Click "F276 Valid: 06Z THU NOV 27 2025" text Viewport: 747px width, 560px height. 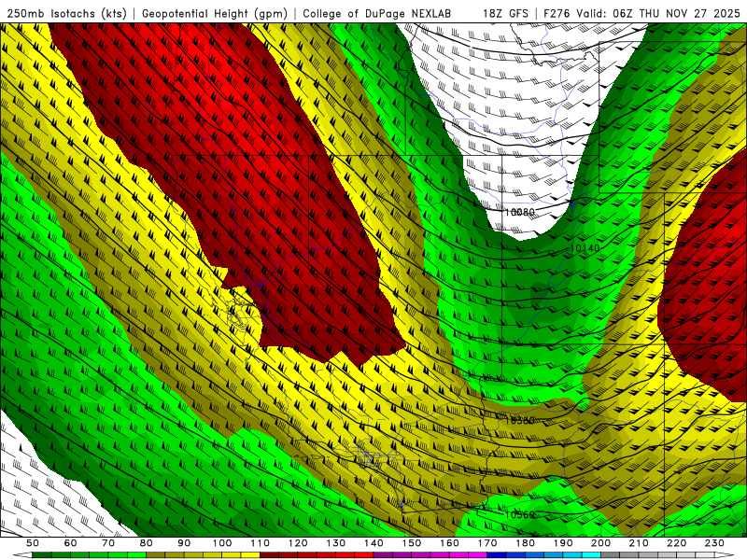(x=641, y=14)
